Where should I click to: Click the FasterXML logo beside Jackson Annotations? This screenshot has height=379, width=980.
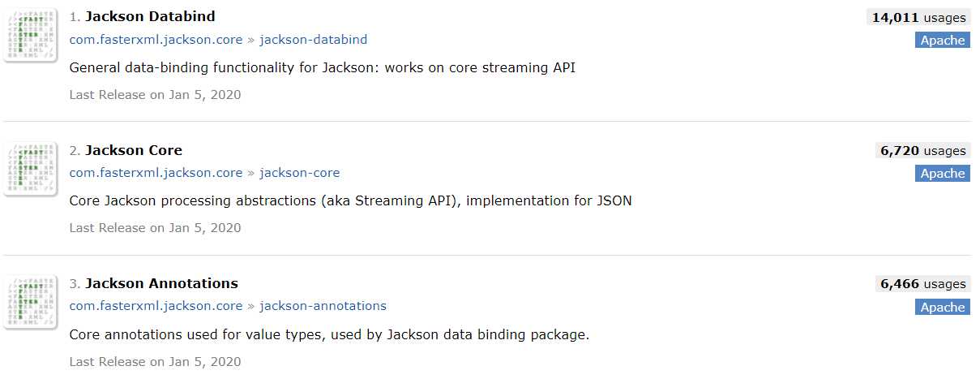click(x=31, y=302)
